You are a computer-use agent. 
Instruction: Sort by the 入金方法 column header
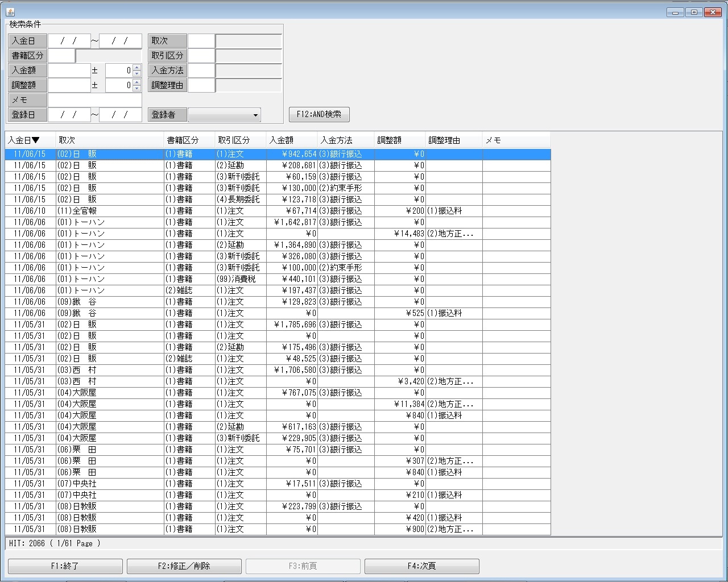click(x=346, y=140)
